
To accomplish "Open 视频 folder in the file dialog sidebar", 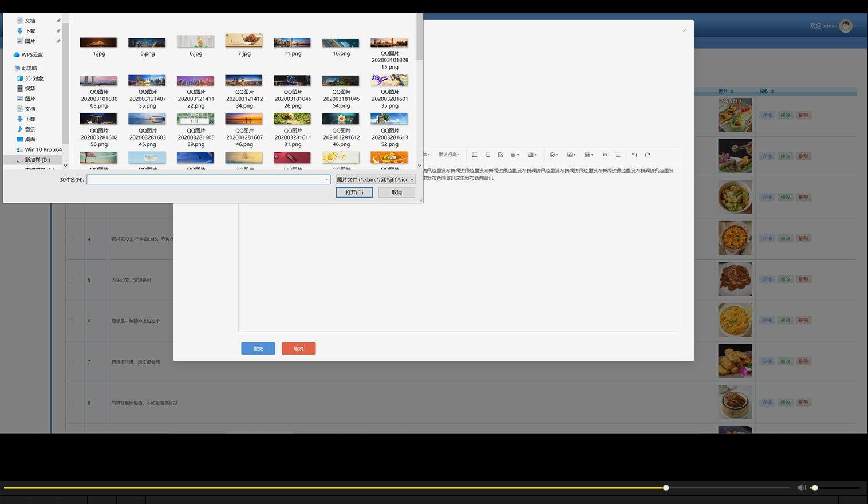I will tap(30, 89).
